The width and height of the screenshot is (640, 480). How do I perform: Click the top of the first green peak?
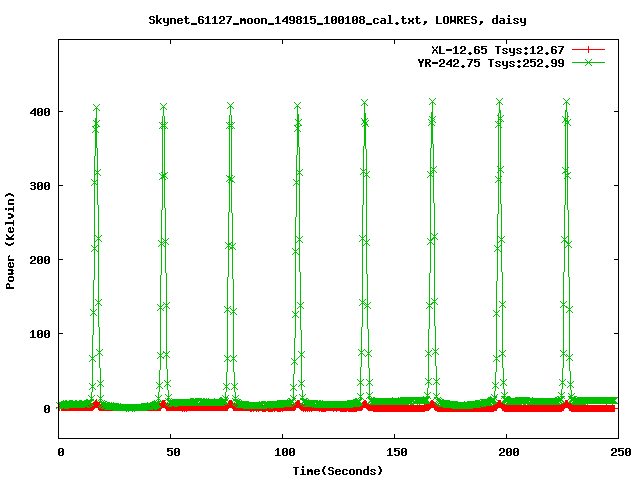pos(97,107)
